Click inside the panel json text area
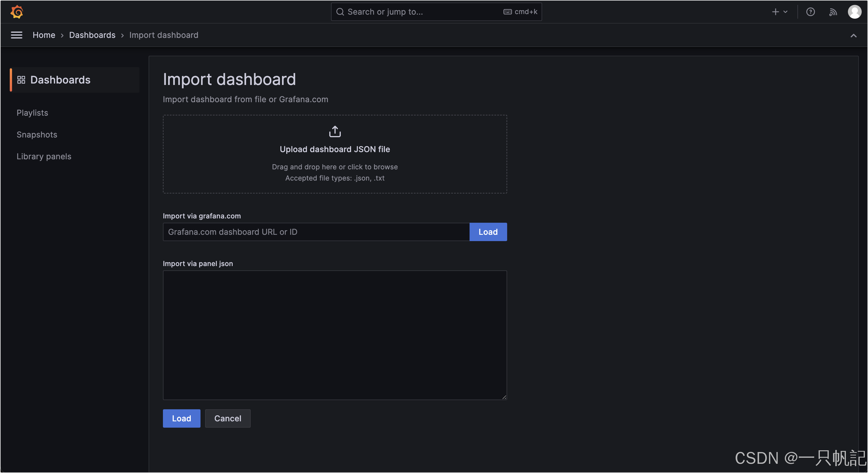Image resolution: width=868 pixels, height=473 pixels. click(x=334, y=335)
